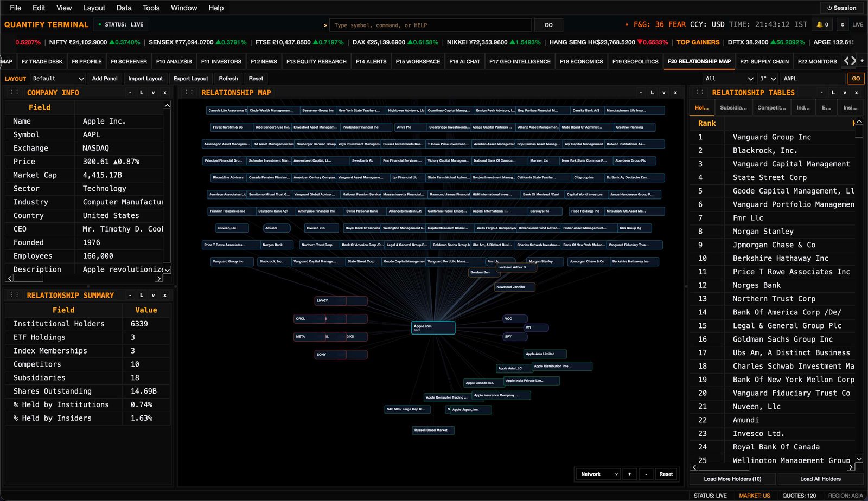Viewport: 868px width, 501px height.
Task: Grab the Relationship Map panel drag handle
Action: click(x=189, y=93)
